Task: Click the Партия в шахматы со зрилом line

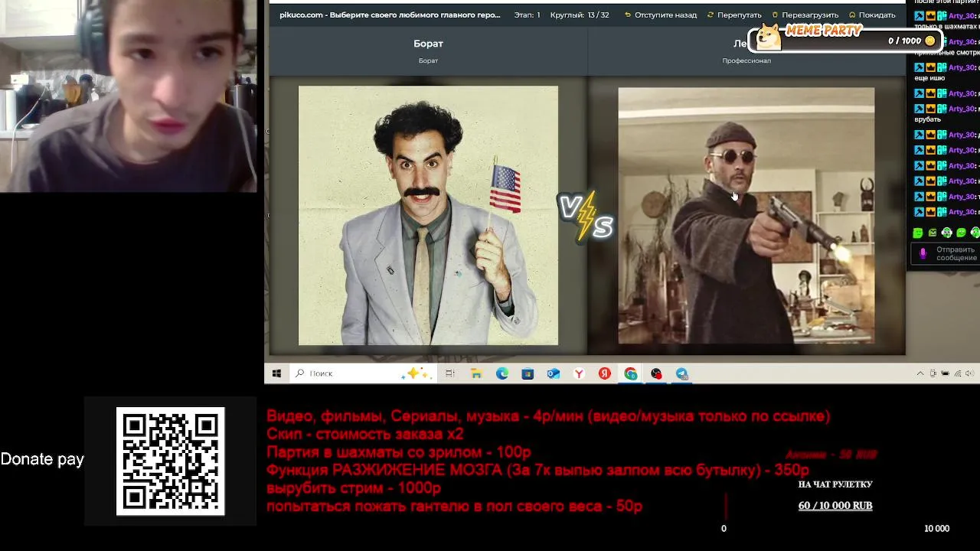Action: [398, 452]
